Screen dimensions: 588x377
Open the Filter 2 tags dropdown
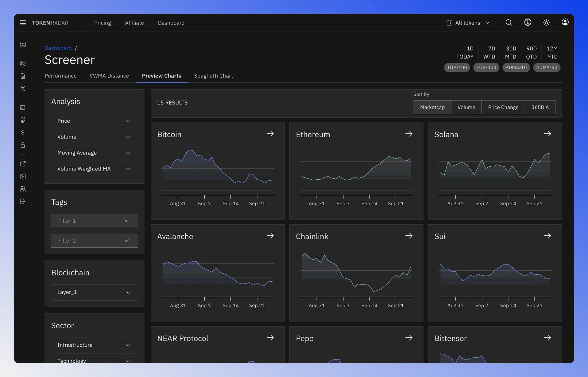tap(94, 241)
